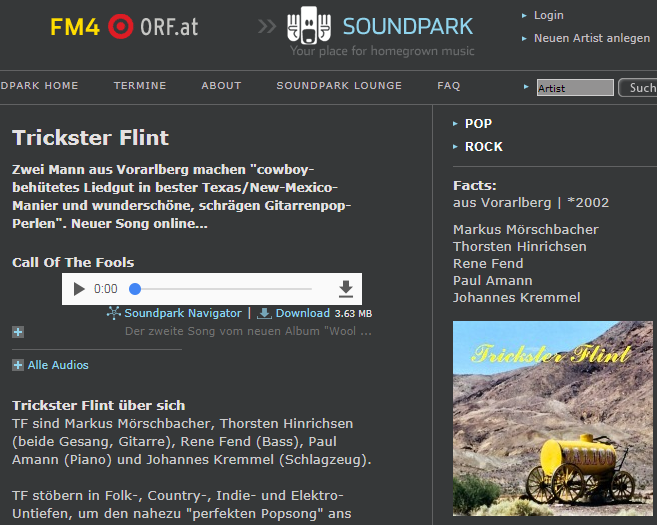Screen dimensions: 657x525
Task: Browse the ROCK genre link
Action: (484, 147)
